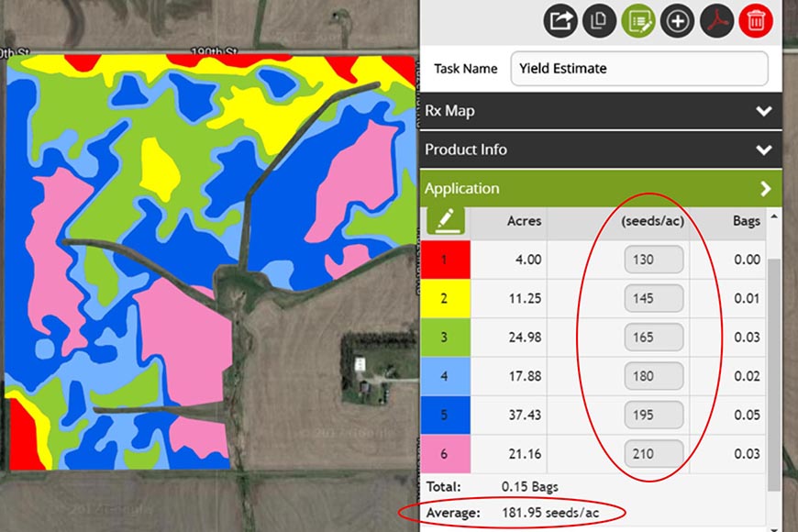Click the add plus circle icon
The image size is (798, 532).
(678, 20)
